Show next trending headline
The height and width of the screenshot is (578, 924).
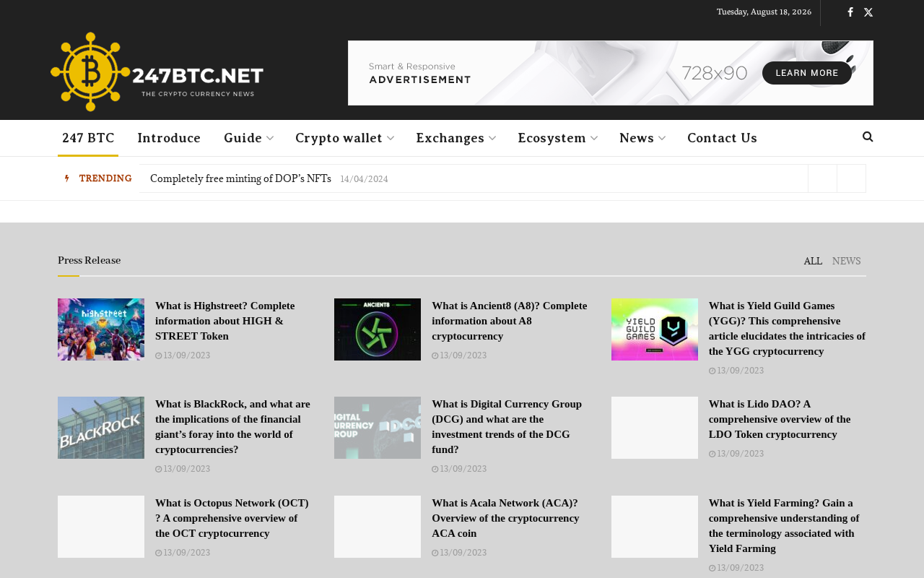tap(851, 178)
